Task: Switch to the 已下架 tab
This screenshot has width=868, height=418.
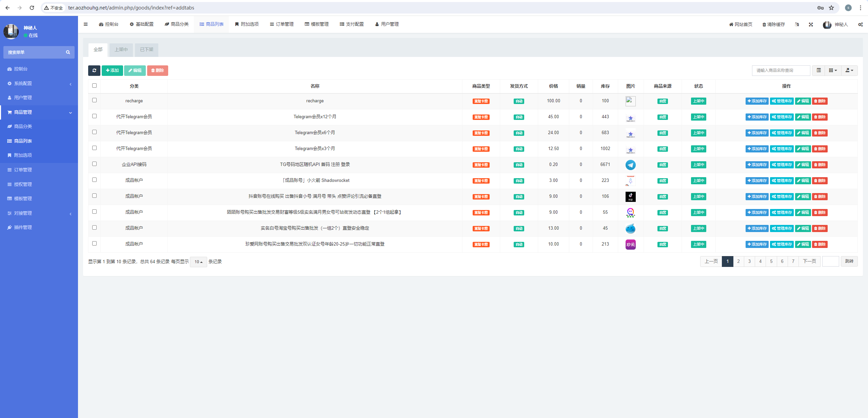Action: click(146, 50)
